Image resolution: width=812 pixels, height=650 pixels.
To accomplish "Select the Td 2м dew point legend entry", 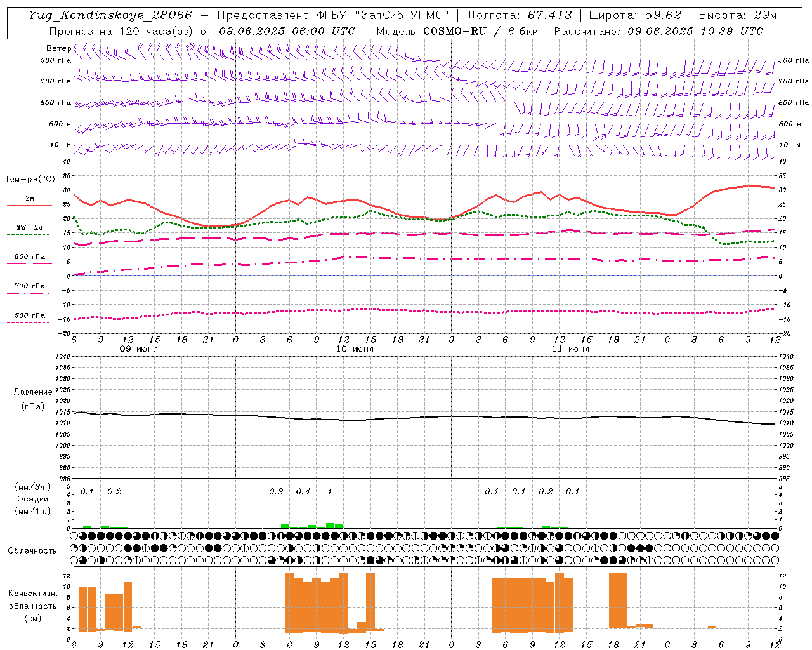I will [29, 227].
